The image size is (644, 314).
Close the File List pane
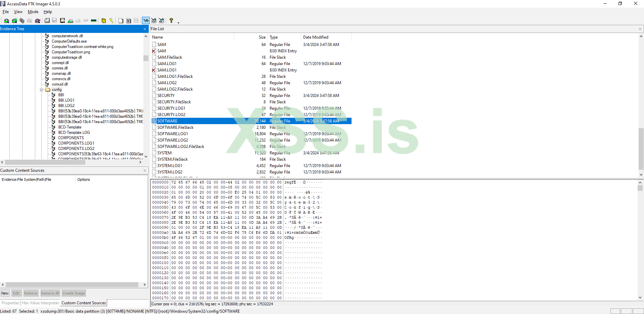click(x=640, y=29)
